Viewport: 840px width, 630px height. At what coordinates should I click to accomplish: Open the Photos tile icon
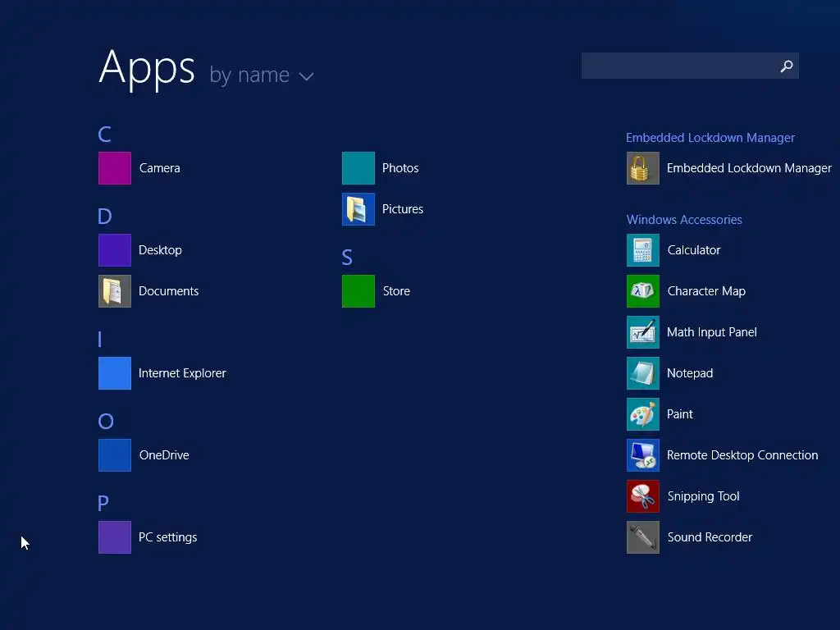tap(358, 168)
